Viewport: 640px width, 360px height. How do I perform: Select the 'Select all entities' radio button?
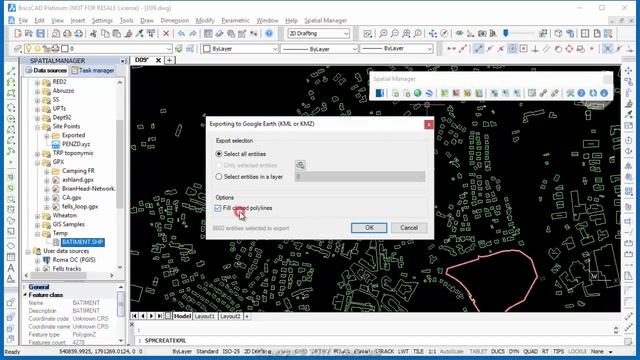219,154
